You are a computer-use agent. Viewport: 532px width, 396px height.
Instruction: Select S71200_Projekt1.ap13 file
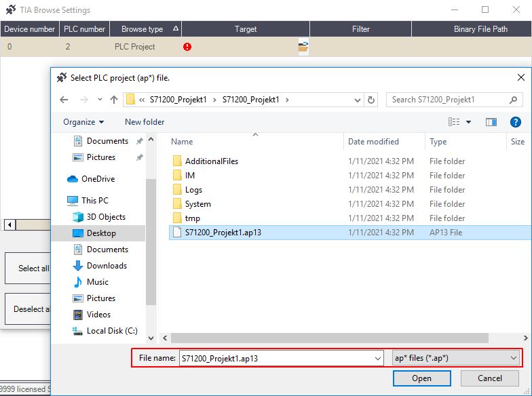[350, 232]
